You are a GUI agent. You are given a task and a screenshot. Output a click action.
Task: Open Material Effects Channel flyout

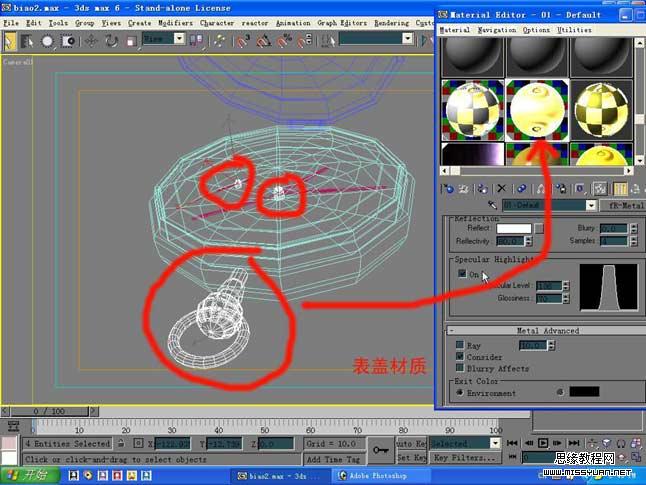tap(580, 189)
